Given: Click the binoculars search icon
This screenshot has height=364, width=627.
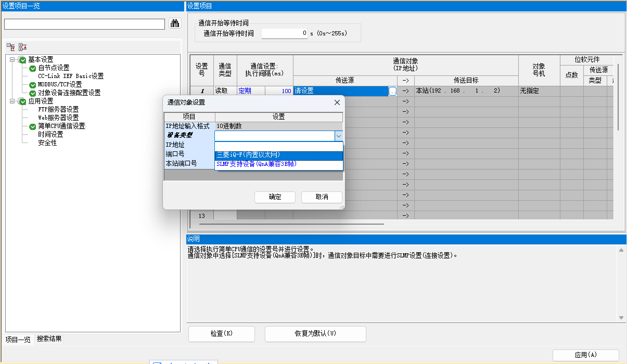Looking at the screenshot, I should coord(175,24).
